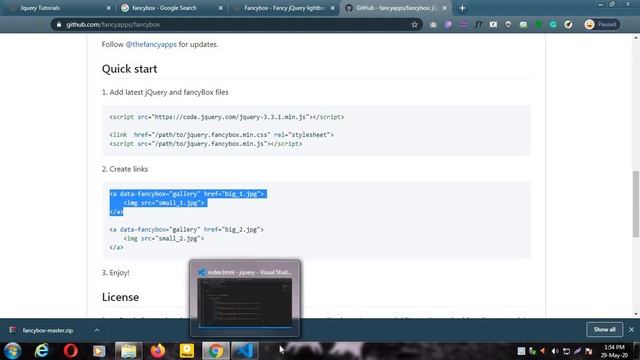Click the big_2.jpg anchor code line
This screenshot has height=360, width=640.
186,230
